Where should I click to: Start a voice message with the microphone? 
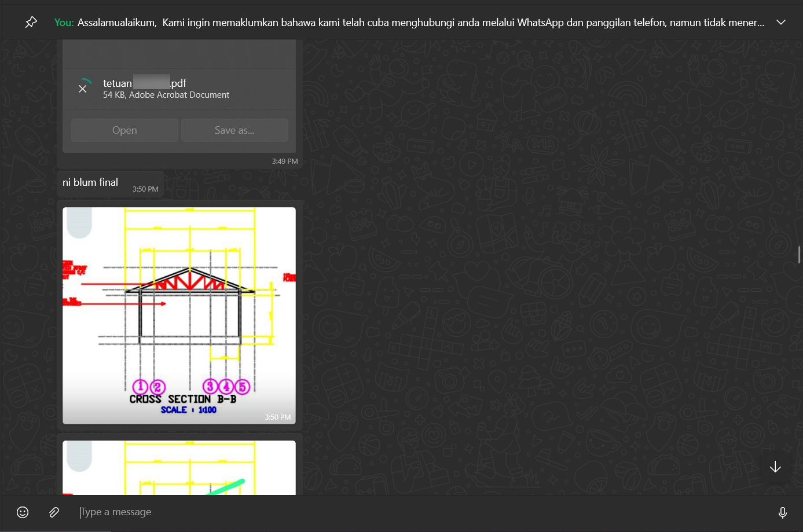pos(782,512)
